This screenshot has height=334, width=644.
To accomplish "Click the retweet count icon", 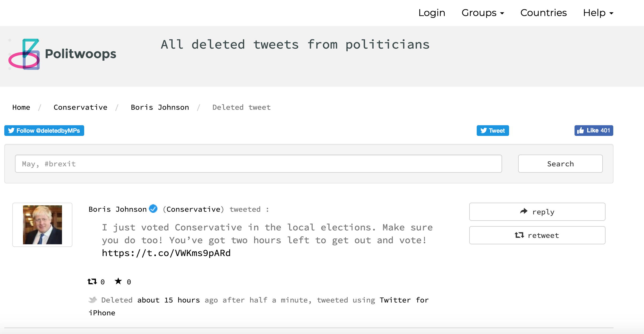I will [92, 281].
